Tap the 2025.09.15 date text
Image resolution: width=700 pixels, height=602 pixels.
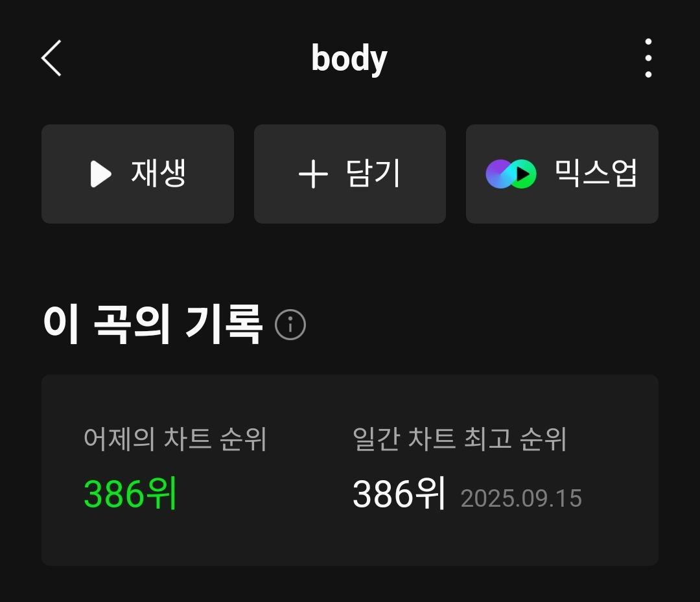click(521, 498)
